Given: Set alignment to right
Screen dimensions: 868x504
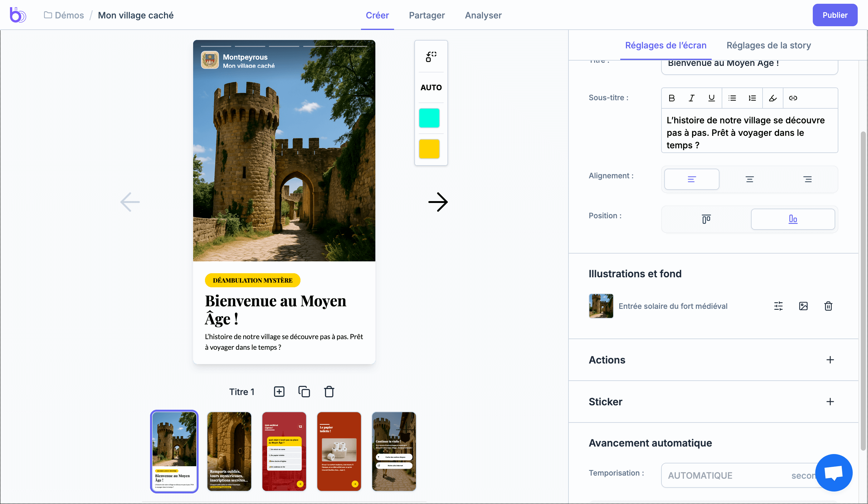Looking at the screenshot, I should (807, 179).
